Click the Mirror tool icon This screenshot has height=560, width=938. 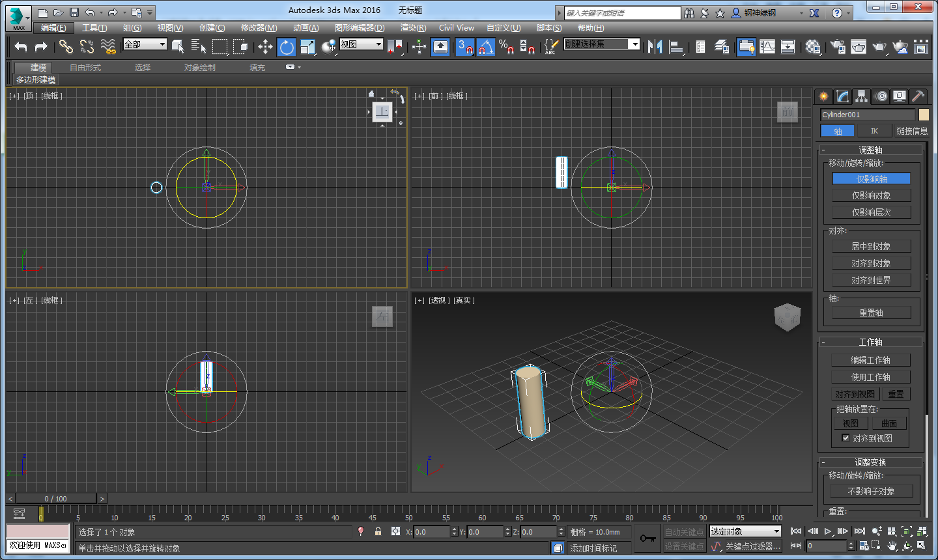(655, 46)
